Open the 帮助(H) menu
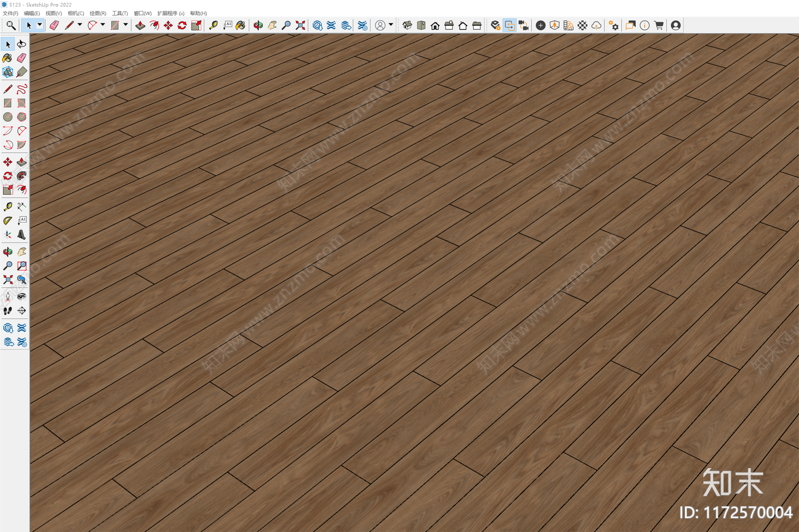 [198, 13]
